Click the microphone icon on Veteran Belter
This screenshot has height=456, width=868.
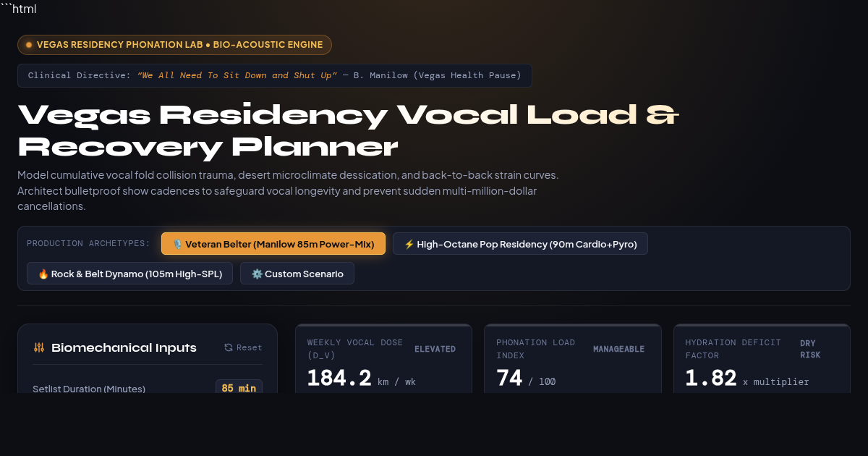(177, 244)
